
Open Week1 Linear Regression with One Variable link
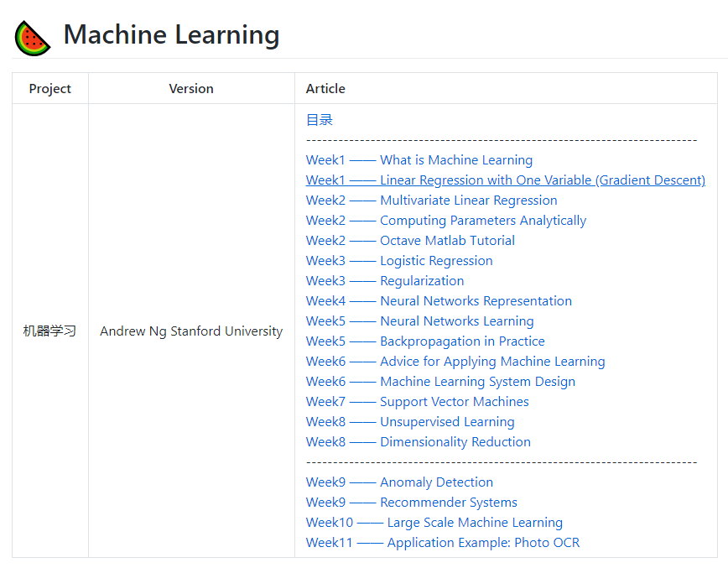point(505,180)
